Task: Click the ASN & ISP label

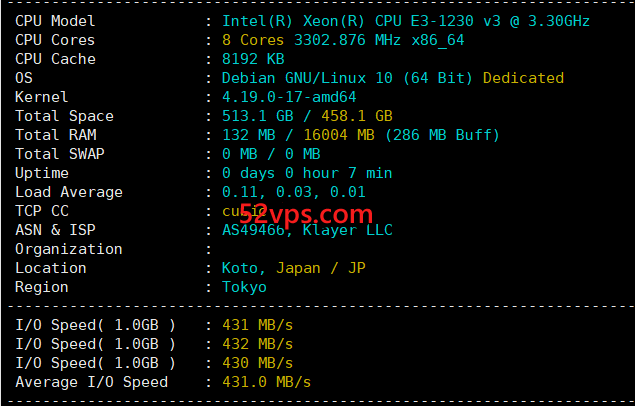Action: pos(55,230)
